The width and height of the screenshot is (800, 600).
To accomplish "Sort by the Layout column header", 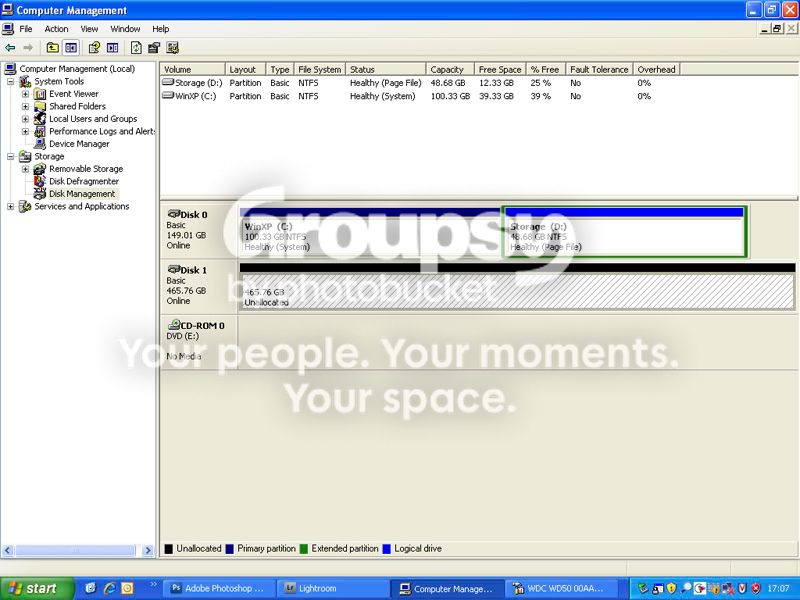I will [245, 69].
